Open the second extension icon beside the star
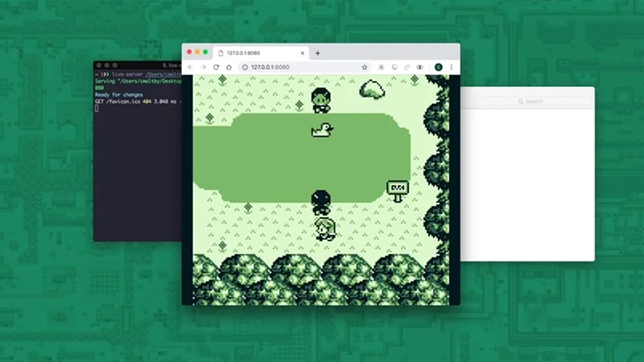The width and height of the screenshot is (644, 362). [394, 68]
